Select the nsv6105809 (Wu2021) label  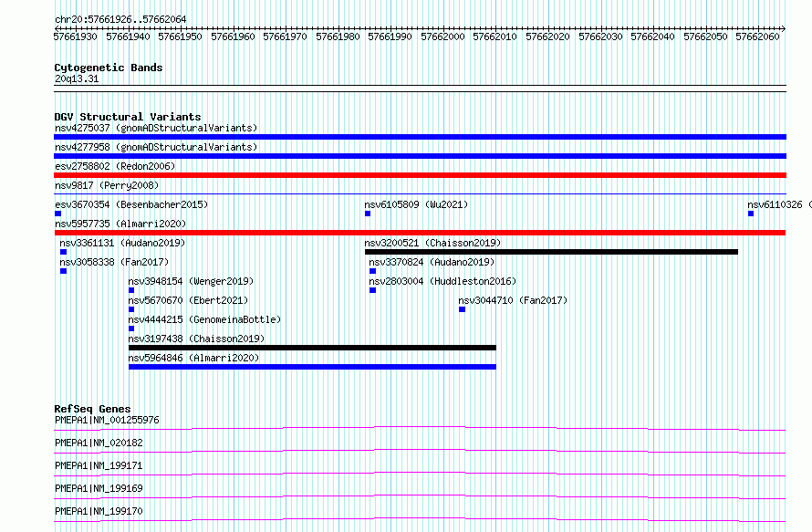(416, 204)
